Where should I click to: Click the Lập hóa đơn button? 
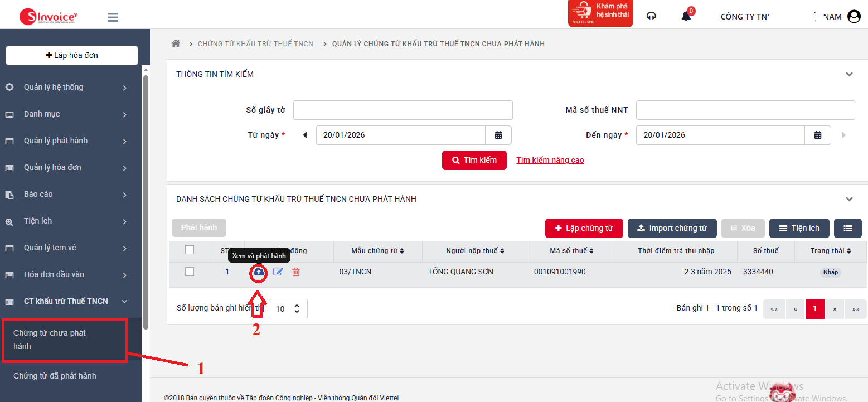[72, 55]
